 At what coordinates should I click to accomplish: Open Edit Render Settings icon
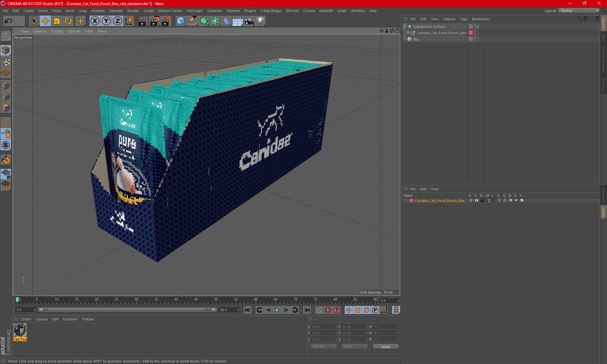166,21
